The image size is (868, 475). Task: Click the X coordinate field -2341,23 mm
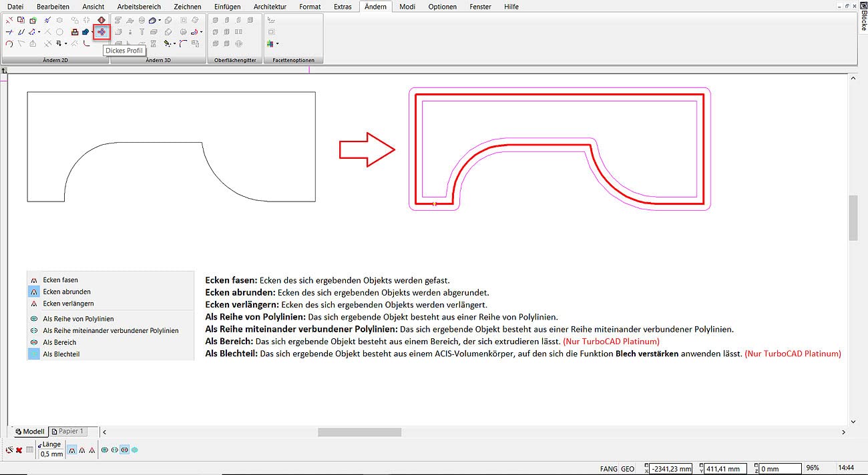click(670, 469)
